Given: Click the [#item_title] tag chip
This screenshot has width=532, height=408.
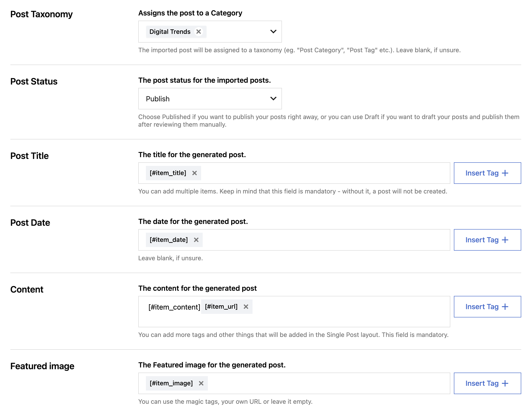Looking at the screenshot, I should pyautogui.click(x=168, y=173).
